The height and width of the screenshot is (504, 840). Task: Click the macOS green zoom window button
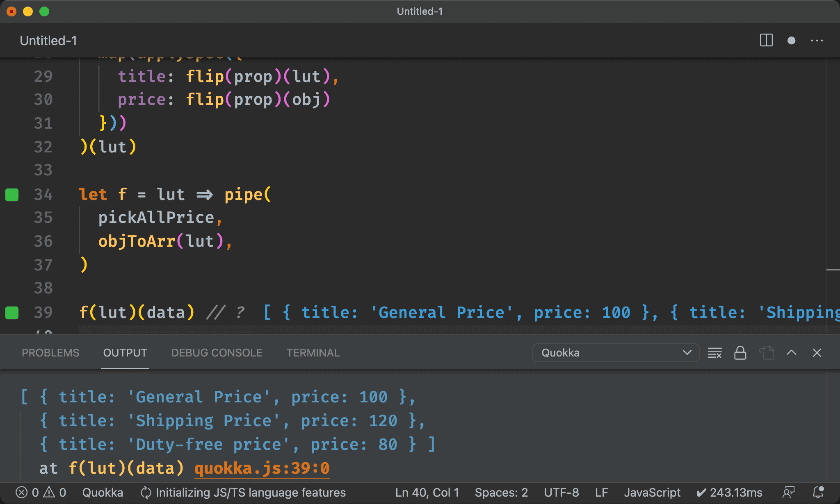(x=44, y=11)
